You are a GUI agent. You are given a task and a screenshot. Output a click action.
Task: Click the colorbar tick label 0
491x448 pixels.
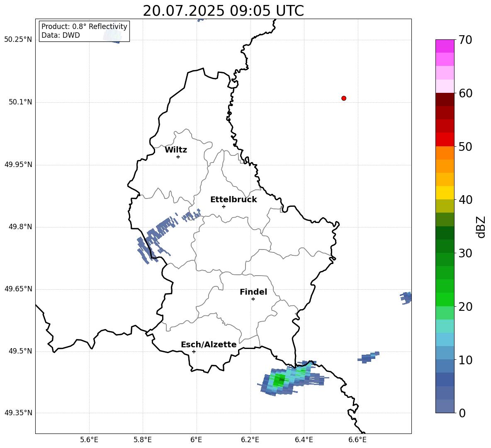point(462,413)
